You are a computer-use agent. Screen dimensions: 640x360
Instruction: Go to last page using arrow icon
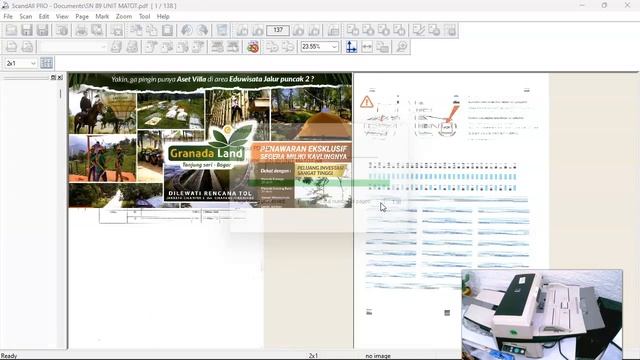314,30
